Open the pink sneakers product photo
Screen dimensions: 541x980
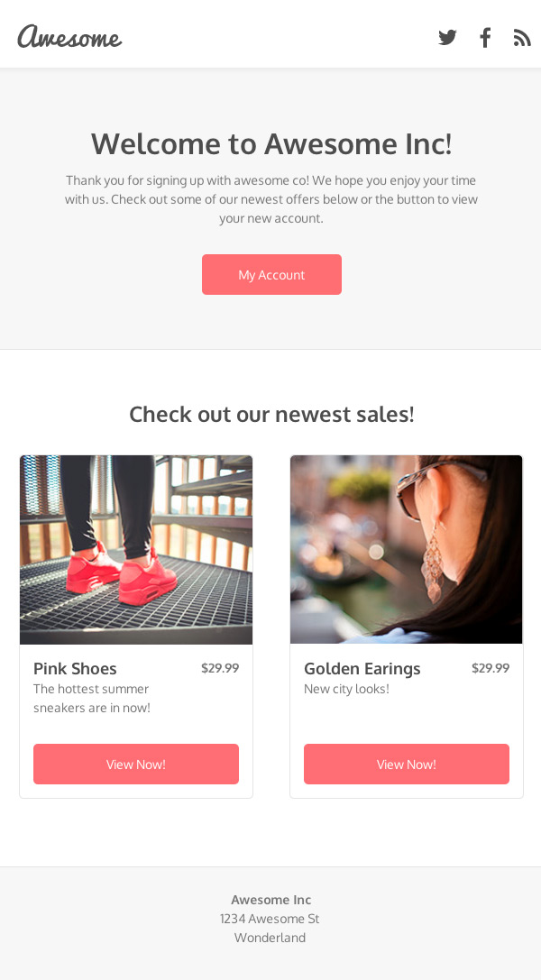(136, 549)
